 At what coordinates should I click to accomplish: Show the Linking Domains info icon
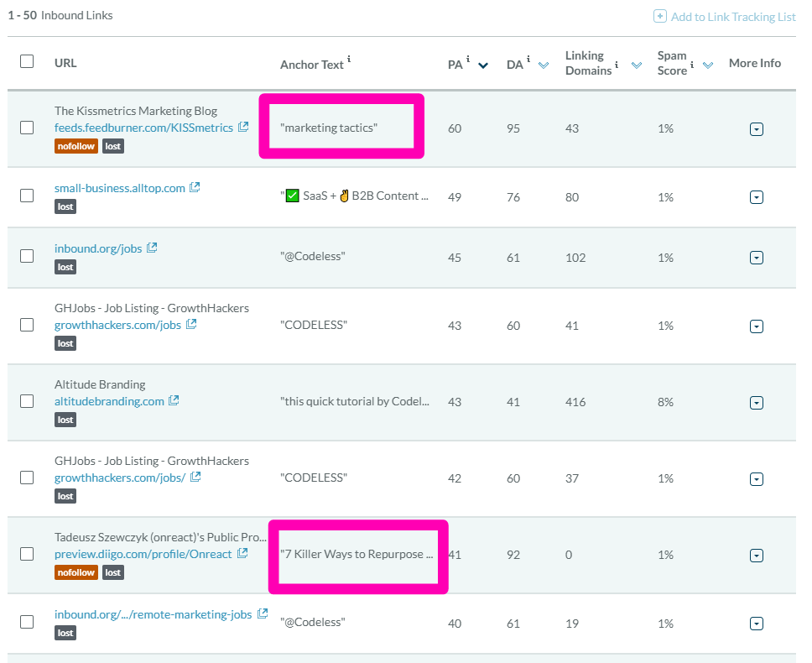tap(617, 65)
